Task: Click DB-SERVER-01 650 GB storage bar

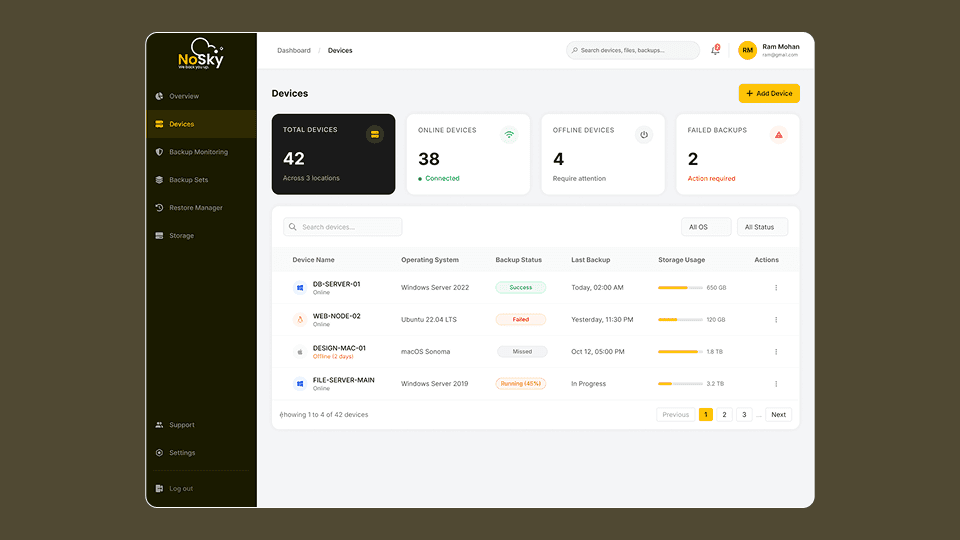Action: 680,288
